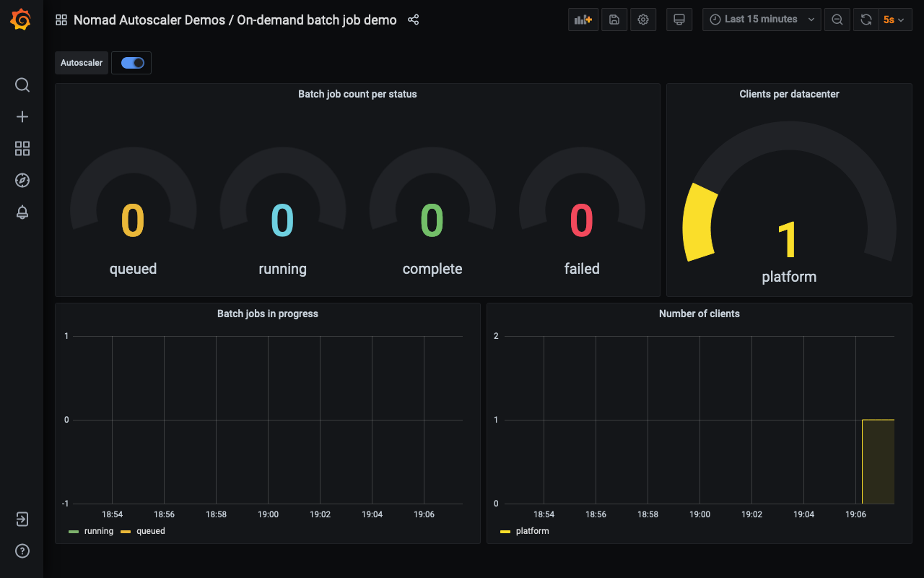Viewport: 924px width, 578px height.
Task: Click the green running legend color swatch
Action: click(x=74, y=532)
